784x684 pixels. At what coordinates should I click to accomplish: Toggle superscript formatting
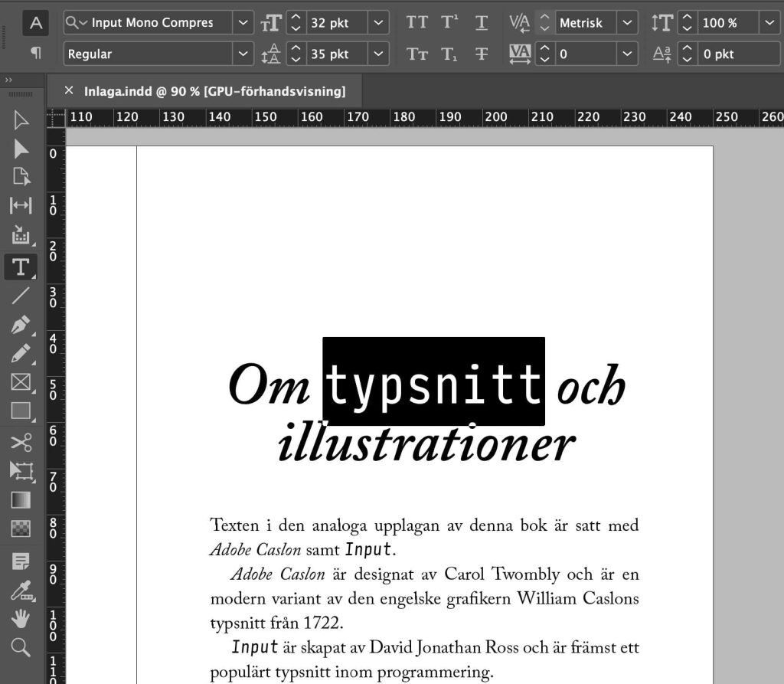449,23
